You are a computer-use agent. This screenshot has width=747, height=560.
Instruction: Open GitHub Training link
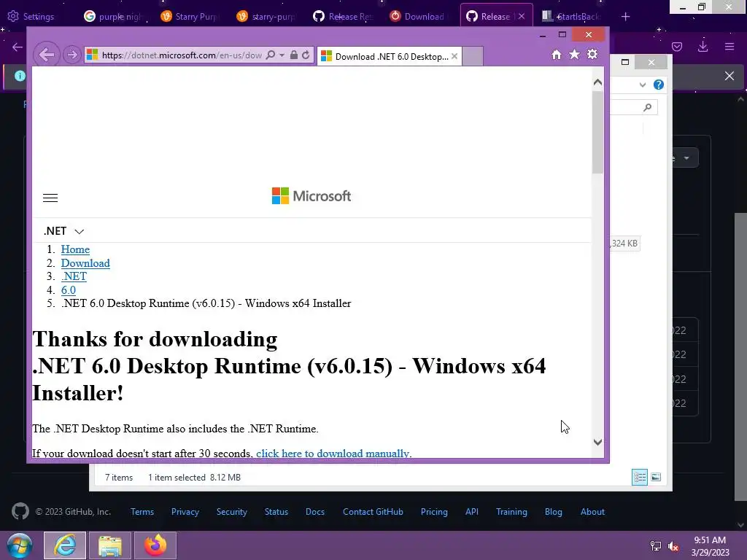511,512
